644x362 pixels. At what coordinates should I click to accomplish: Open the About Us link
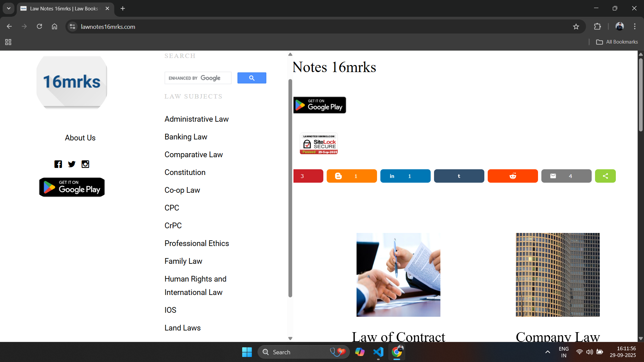[80, 138]
